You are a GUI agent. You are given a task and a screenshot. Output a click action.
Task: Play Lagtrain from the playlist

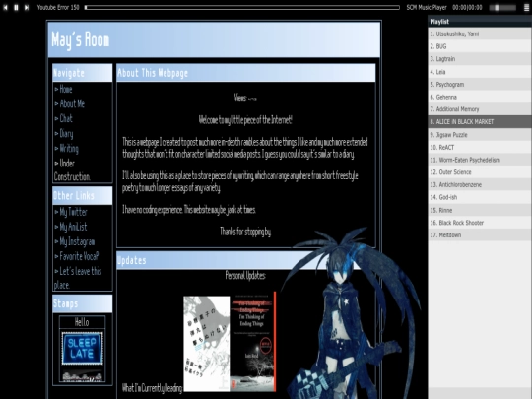click(480, 59)
